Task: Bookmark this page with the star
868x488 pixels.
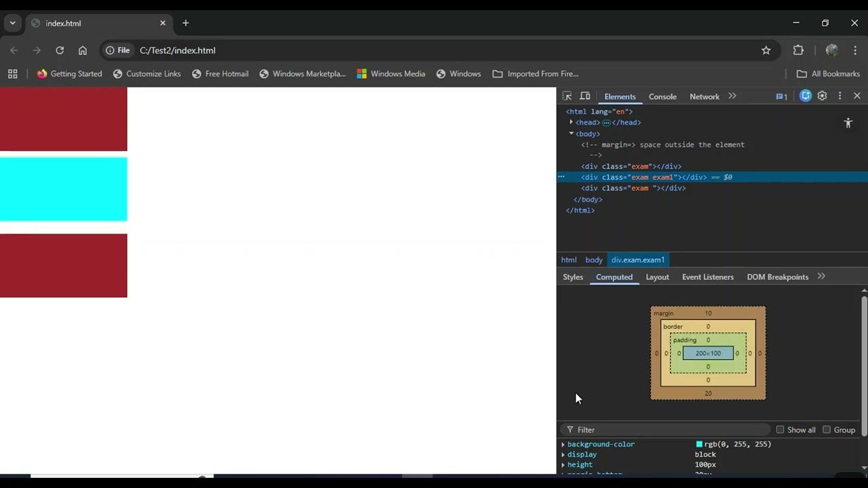Action: tap(766, 50)
